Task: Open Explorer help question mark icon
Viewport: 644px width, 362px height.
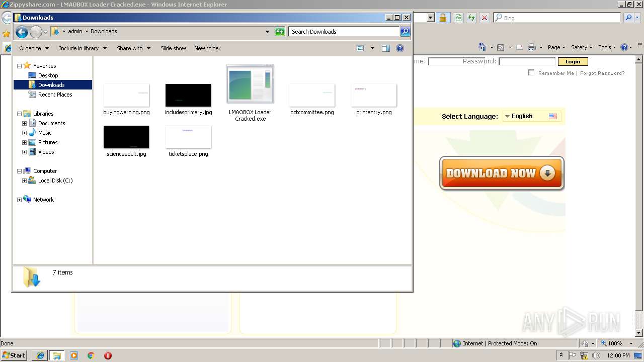Action: click(400, 48)
